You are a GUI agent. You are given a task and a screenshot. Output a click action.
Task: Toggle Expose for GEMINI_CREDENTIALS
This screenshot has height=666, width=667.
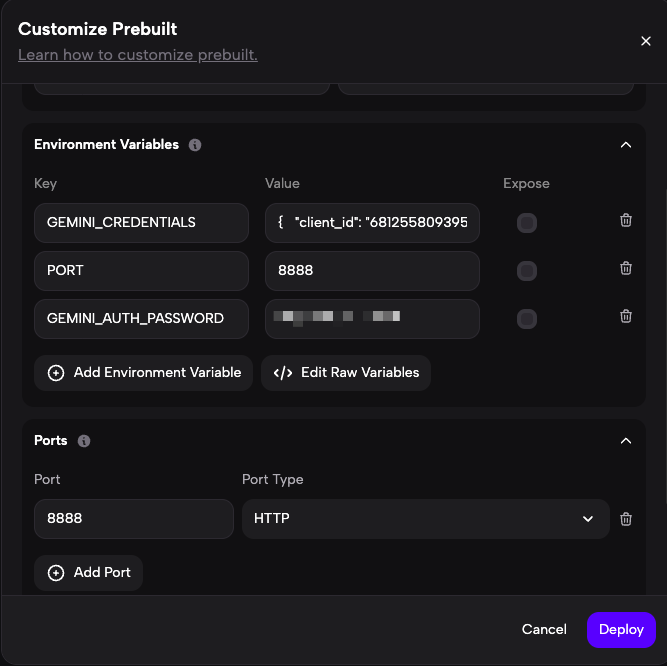click(x=527, y=223)
